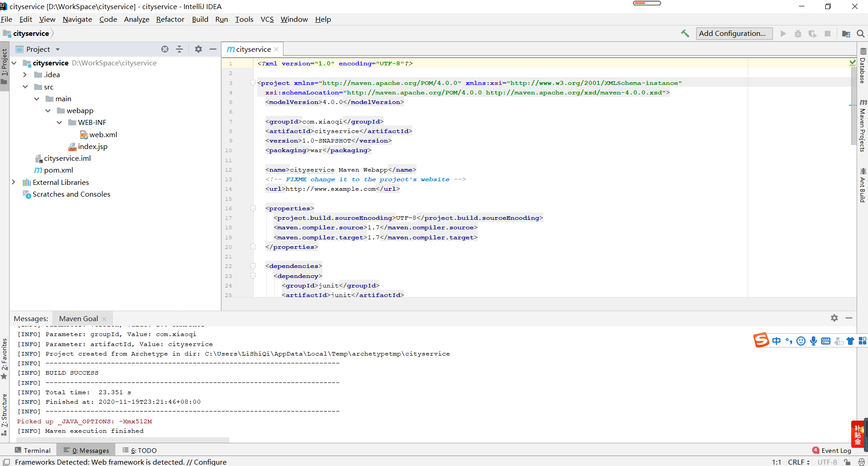This screenshot has width=868, height=466.
Task: Click Sogou IME logo icon
Action: (761, 340)
